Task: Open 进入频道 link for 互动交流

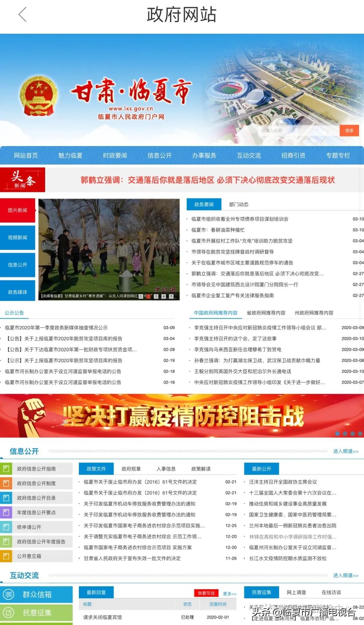Action: point(345,575)
